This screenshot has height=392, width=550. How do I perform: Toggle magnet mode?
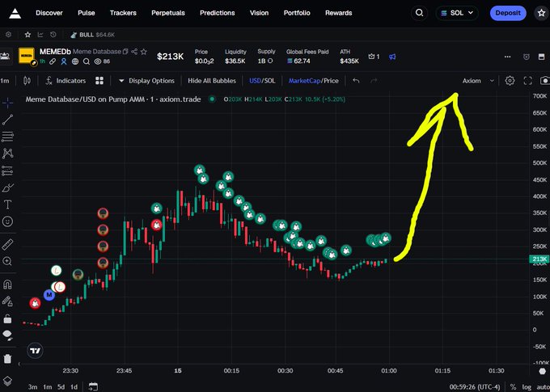coord(7,284)
